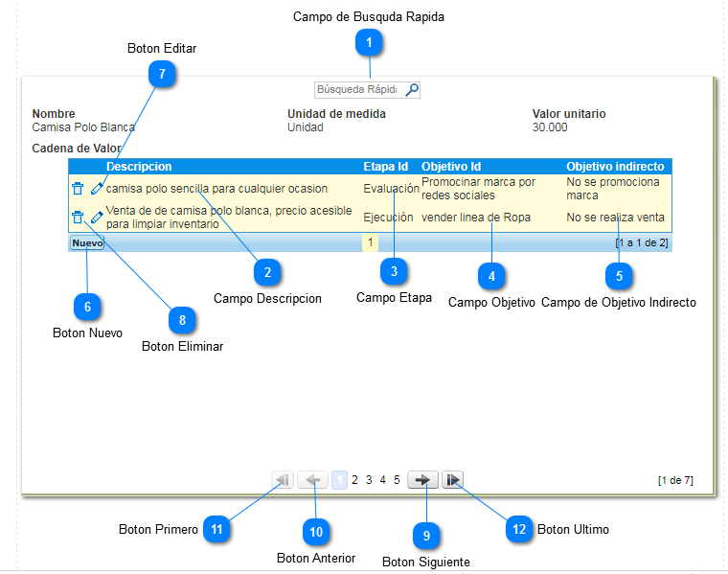
Task: Delete the 'Venta de de camisa' row
Action: click(x=78, y=217)
